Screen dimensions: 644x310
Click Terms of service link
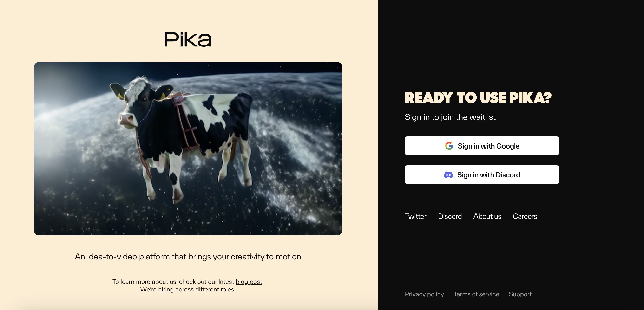(x=476, y=294)
